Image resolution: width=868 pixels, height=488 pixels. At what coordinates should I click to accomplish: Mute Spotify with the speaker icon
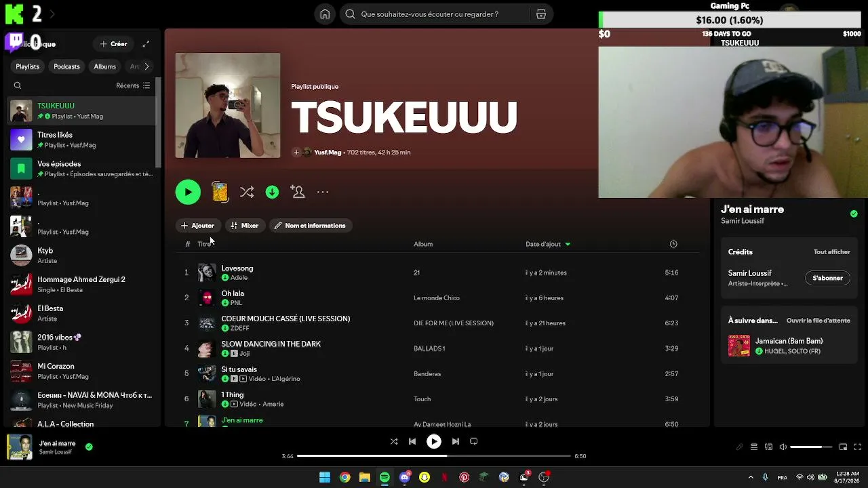(x=783, y=447)
